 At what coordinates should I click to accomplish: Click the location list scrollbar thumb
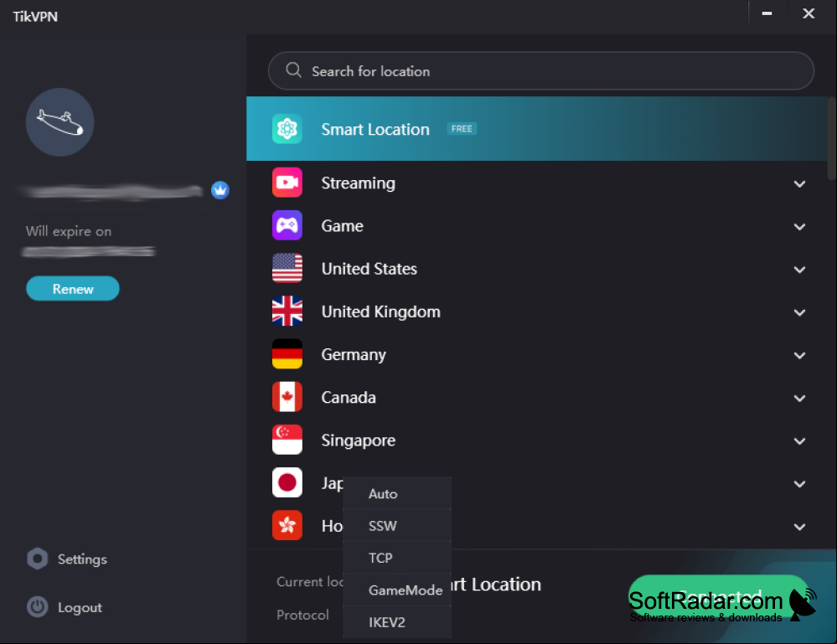click(x=832, y=139)
